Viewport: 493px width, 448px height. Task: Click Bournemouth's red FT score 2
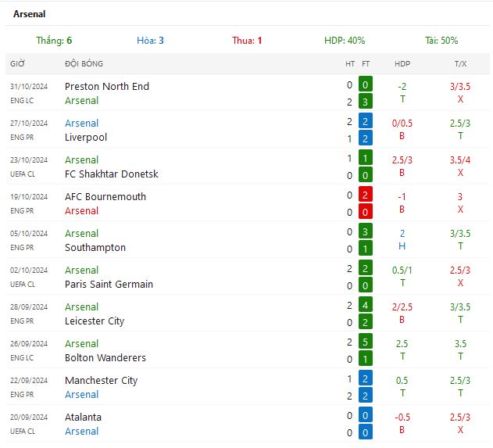click(366, 195)
